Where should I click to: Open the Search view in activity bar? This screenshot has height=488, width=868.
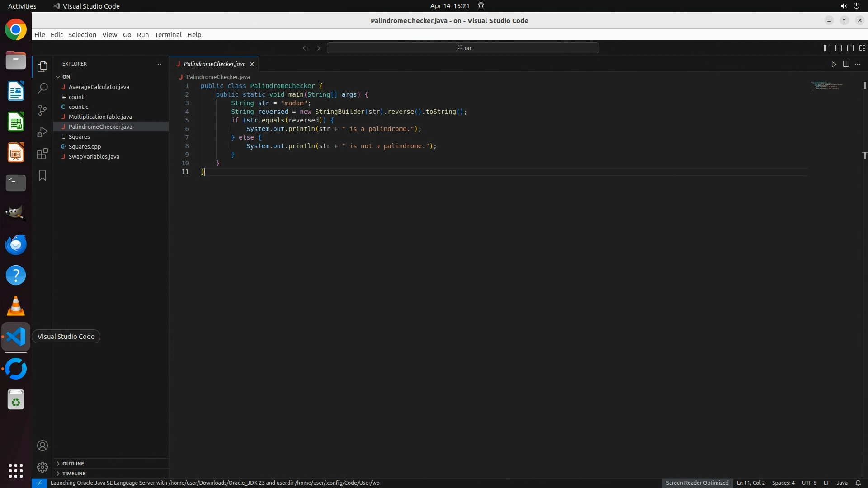point(42,89)
